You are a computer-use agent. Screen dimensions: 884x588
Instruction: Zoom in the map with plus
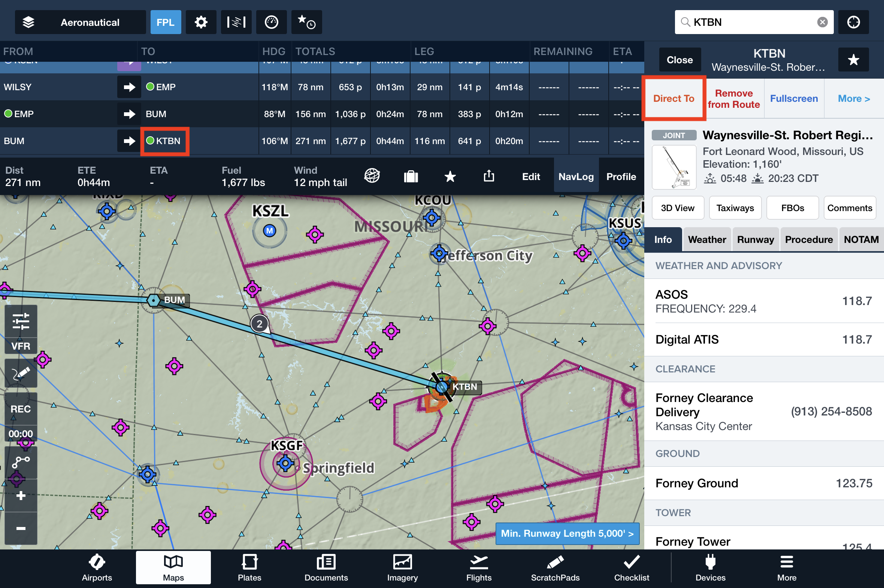pos(21,496)
